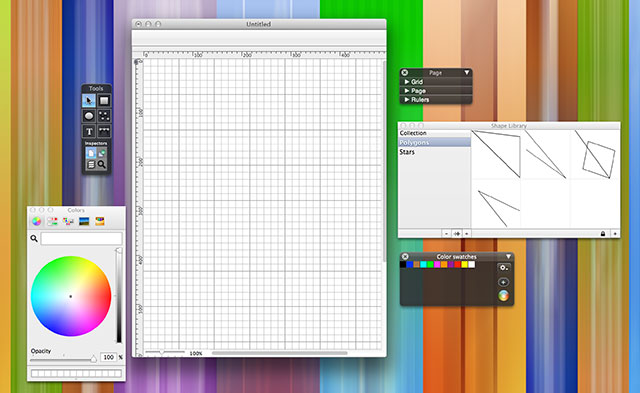
Task: Pick the orange color swatch
Action: 444,264
